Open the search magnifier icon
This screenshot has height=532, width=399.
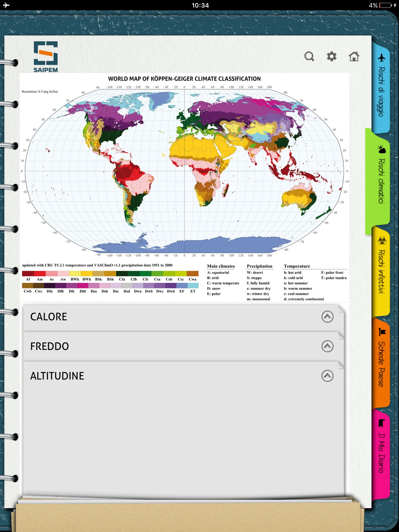(309, 56)
